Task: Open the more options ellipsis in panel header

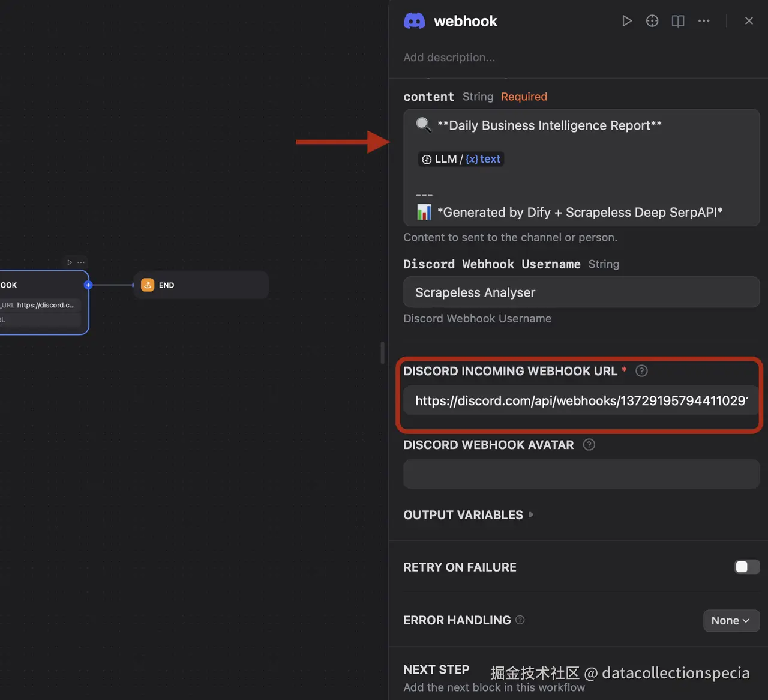Action: 704,20
